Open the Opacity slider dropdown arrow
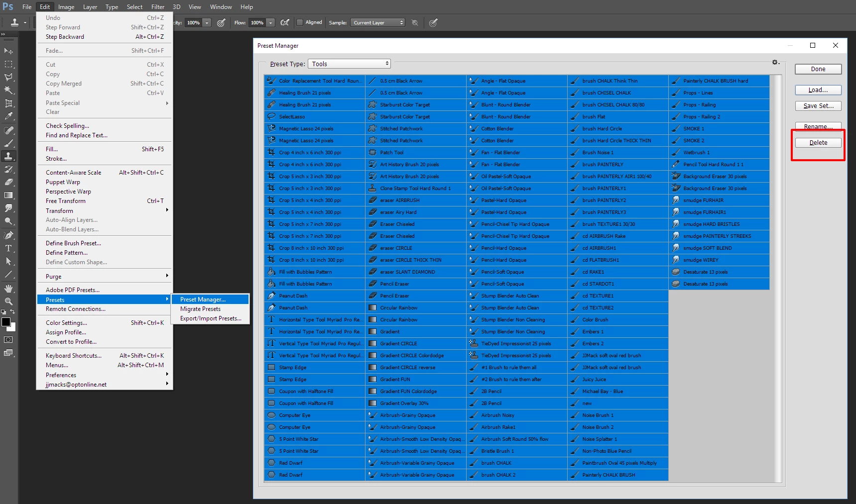856x504 pixels. tap(207, 22)
